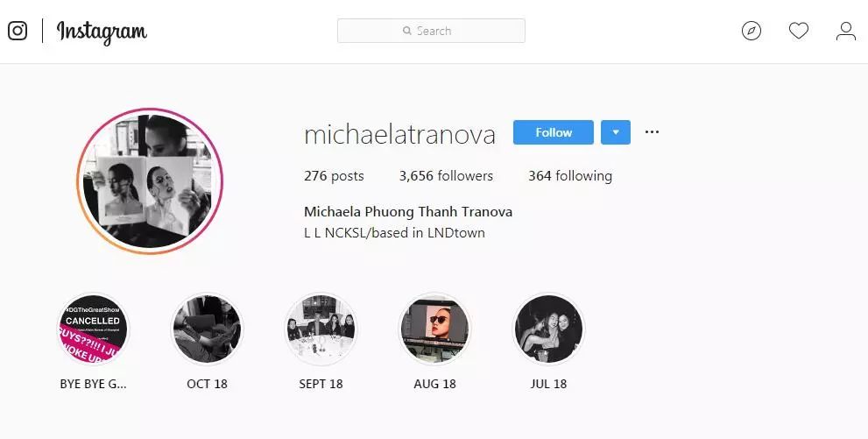Click the michaelatranova username heading
868x439 pixels.
399,134
